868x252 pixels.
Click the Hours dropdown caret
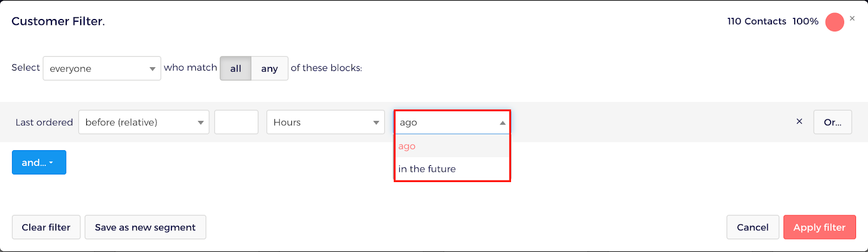376,123
